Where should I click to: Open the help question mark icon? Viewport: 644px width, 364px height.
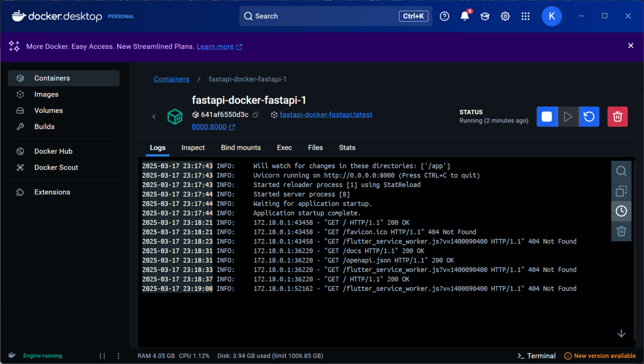pyautogui.click(x=444, y=16)
